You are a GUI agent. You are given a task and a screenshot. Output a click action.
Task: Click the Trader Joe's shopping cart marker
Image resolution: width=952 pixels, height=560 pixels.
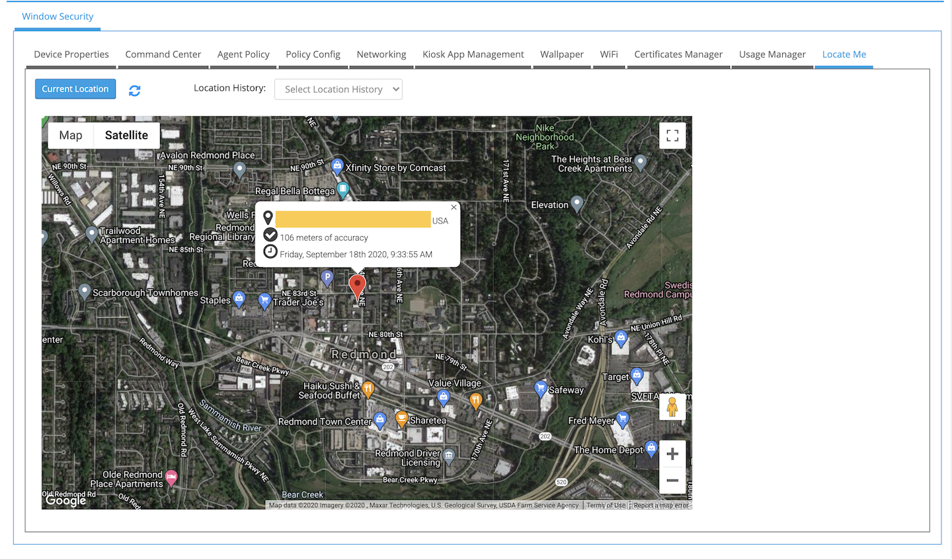click(264, 301)
